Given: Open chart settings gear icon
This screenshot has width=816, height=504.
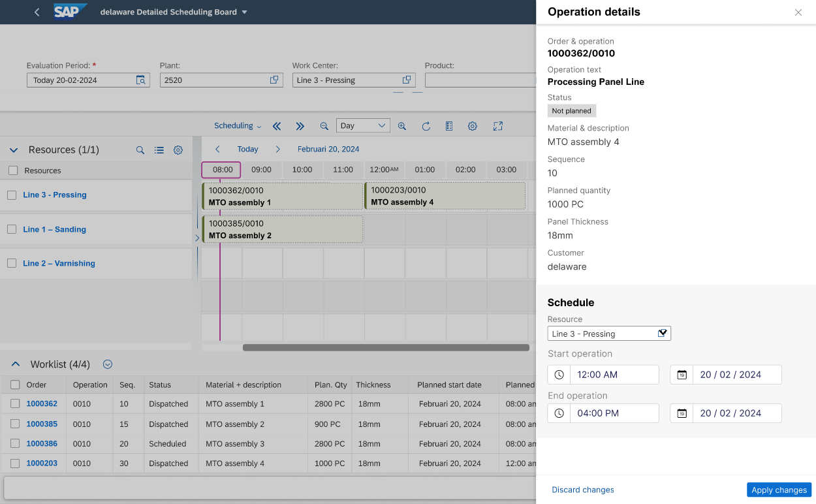Looking at the screenshot, I should point(473,126).
